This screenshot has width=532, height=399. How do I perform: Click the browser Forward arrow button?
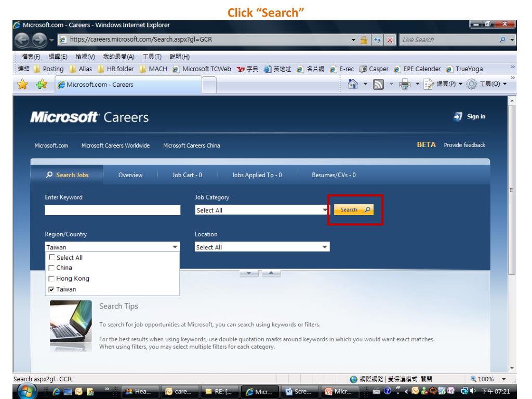tap(39, 39)
